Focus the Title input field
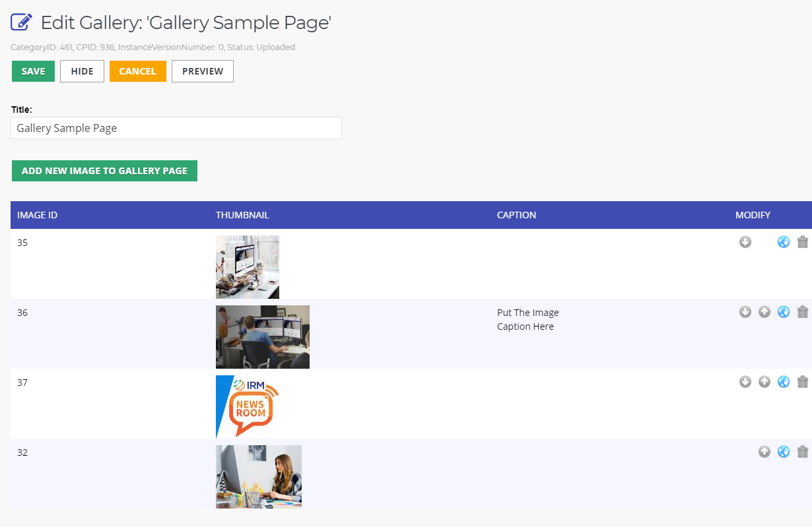The width and height of the screenshot is (812, 527). (x=176, y=128)
